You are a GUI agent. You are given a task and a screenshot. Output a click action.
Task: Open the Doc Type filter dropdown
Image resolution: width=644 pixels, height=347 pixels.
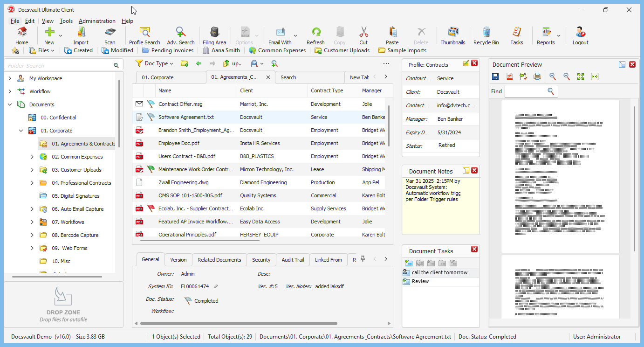[x=154, y=63]
